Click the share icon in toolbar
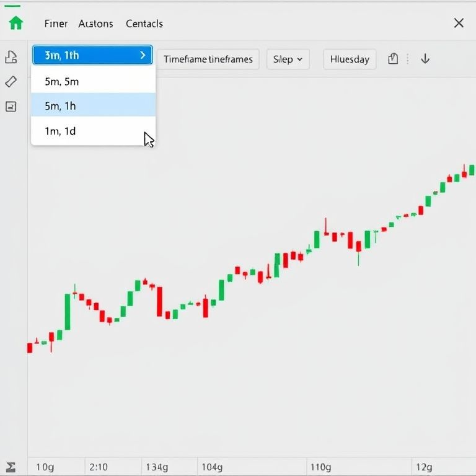The image size is (476, 476). (392, 59)
